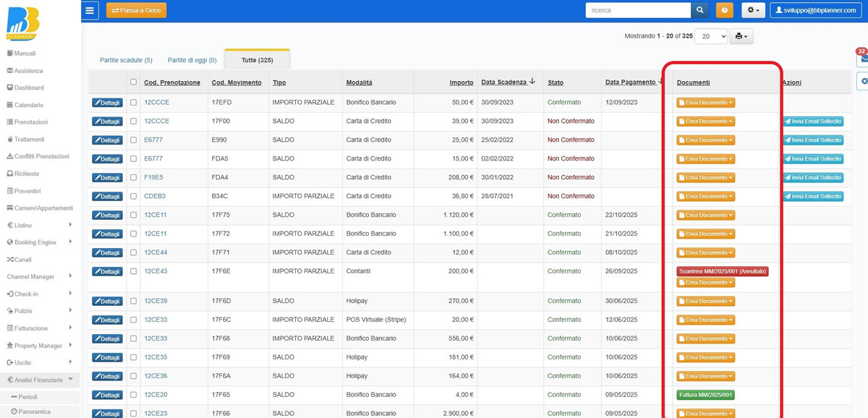Switch to the Partite scadute (5) tab
Image resolution: width=868 pixels, height=418 pixels.
tap(126, 60)
